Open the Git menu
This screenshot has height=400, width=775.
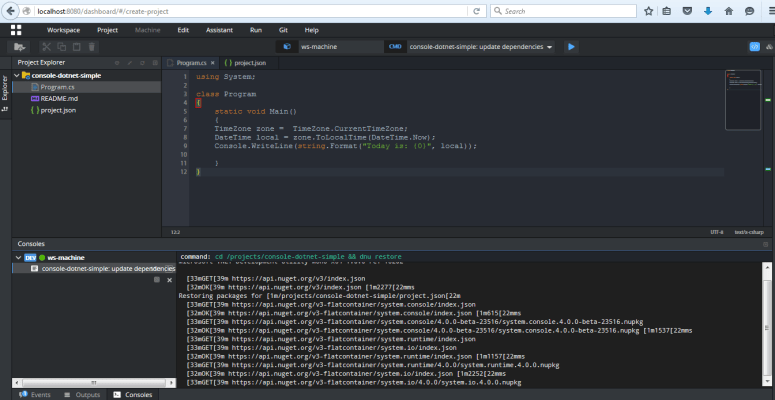[x=285, y=30]
